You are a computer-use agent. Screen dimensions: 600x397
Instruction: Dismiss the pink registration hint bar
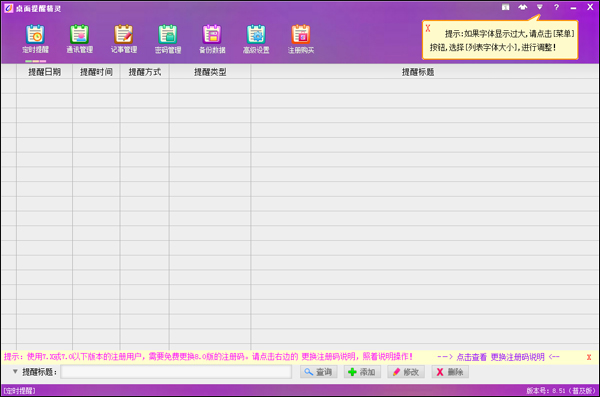click(589, 357)
